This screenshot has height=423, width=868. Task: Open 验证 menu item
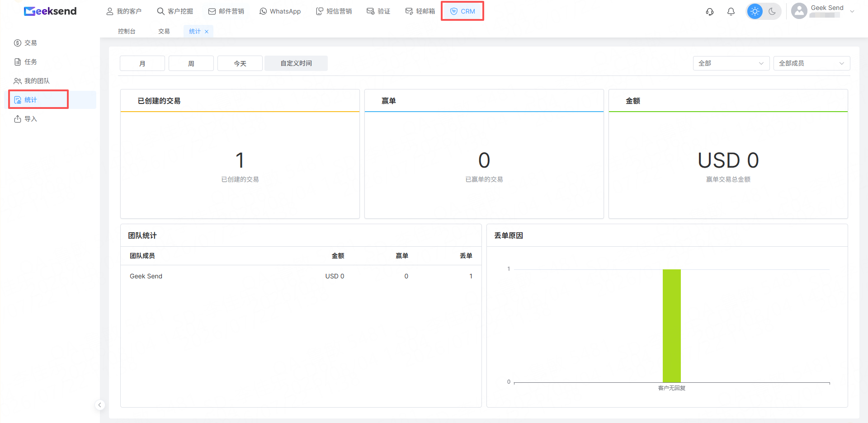[x=378, y=11]
